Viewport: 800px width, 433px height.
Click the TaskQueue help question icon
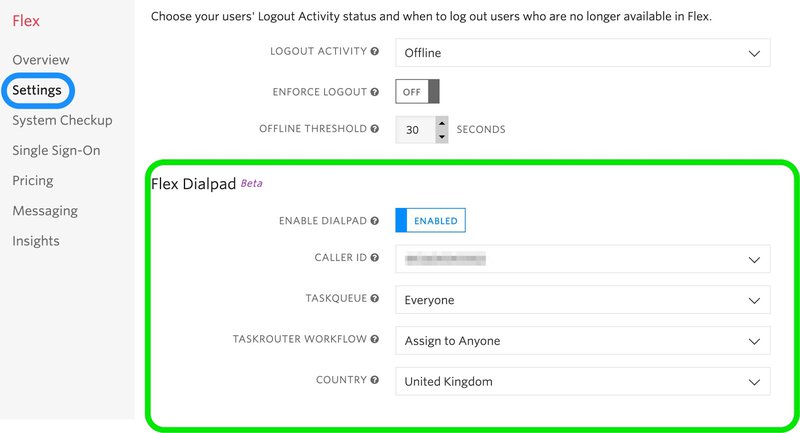(374, 298)
